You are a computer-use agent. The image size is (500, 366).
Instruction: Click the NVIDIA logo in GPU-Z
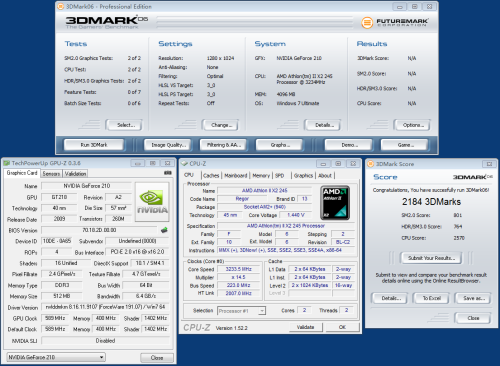[x=152, y=201]
